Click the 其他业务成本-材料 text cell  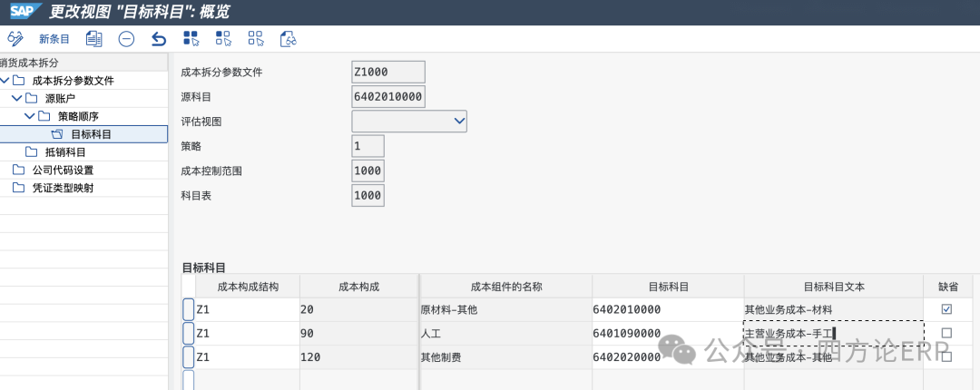[834, 309]
